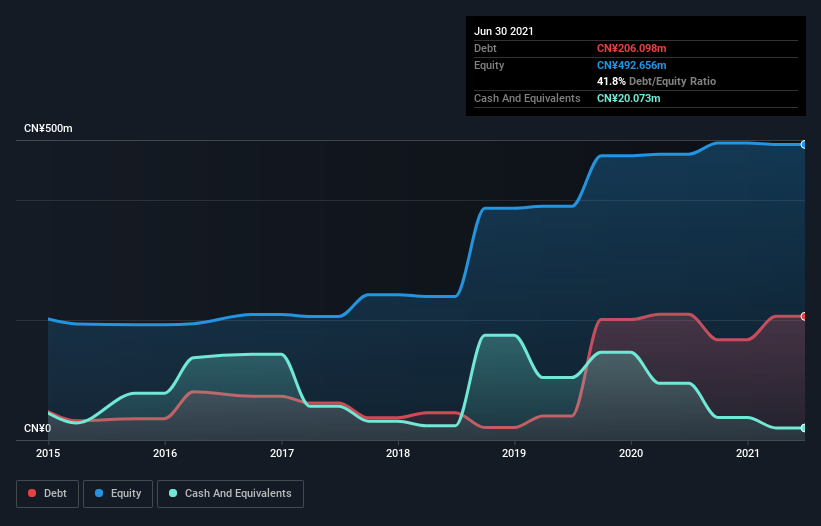This screenshot has width=821, height=526.
Task: Click Cash And Equivalents label in tooltip
Action: click(x=527, y=98)
